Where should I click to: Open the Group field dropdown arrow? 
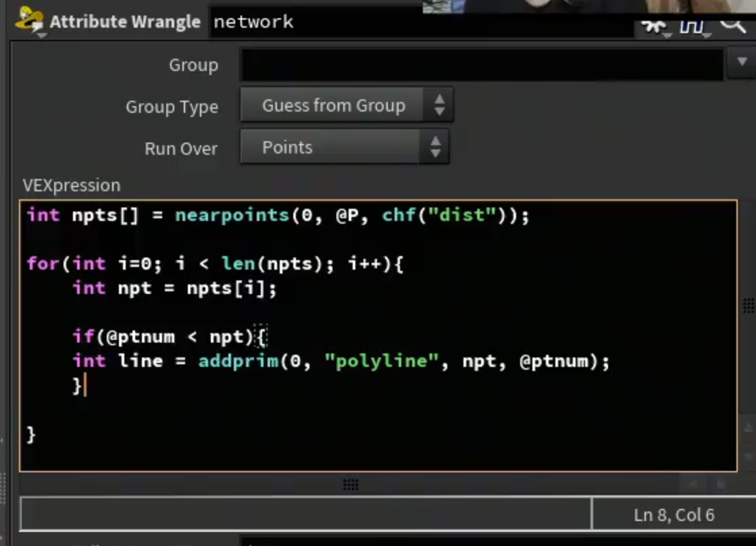742,62
